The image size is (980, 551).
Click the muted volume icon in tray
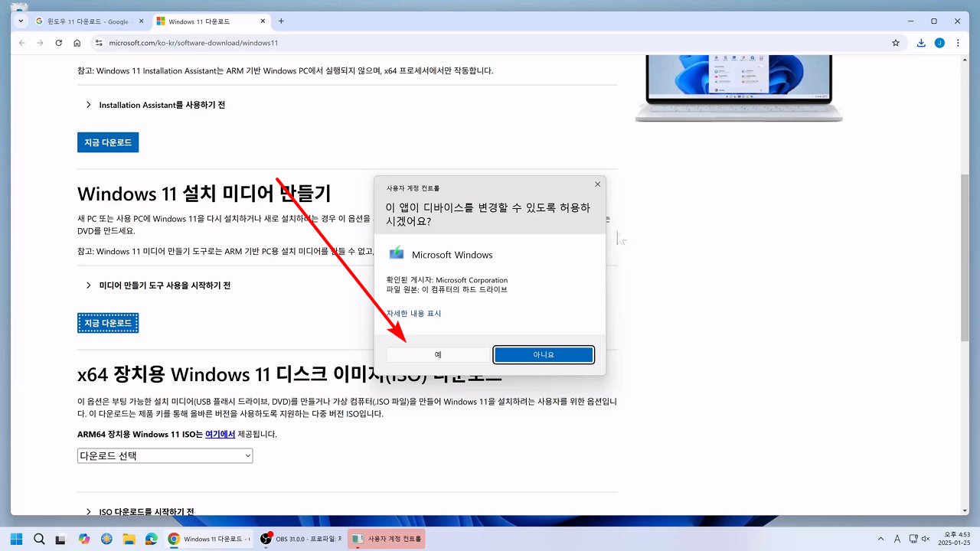[926, 539]
